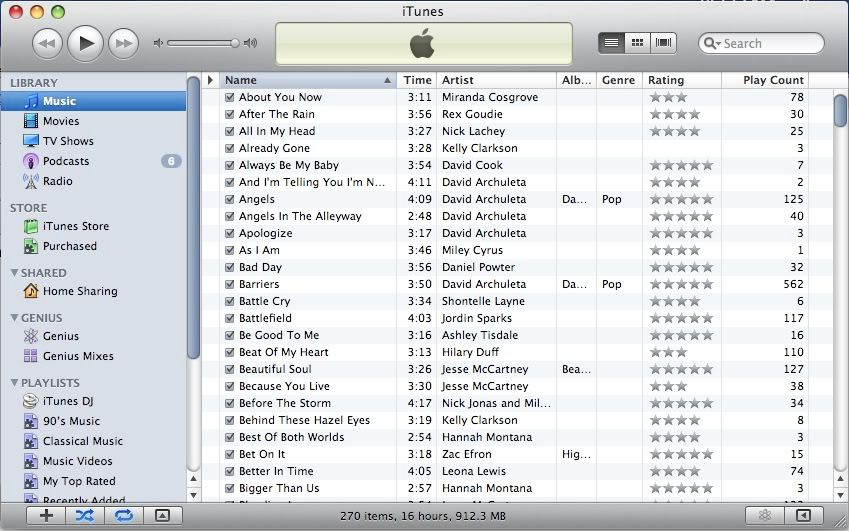Set volume with the volume slider knob
The image size is (849, 531).
pyautogui.click(x=234, y=43)
